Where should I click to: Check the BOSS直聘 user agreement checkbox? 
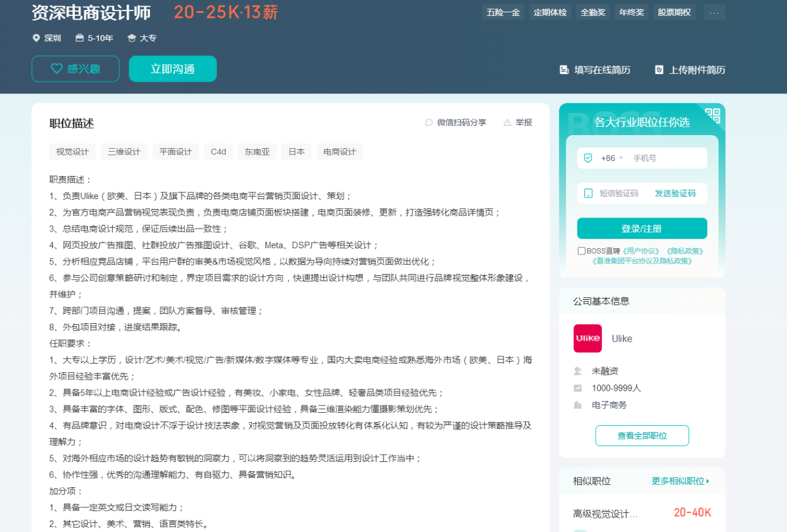(x=582, y=251)
